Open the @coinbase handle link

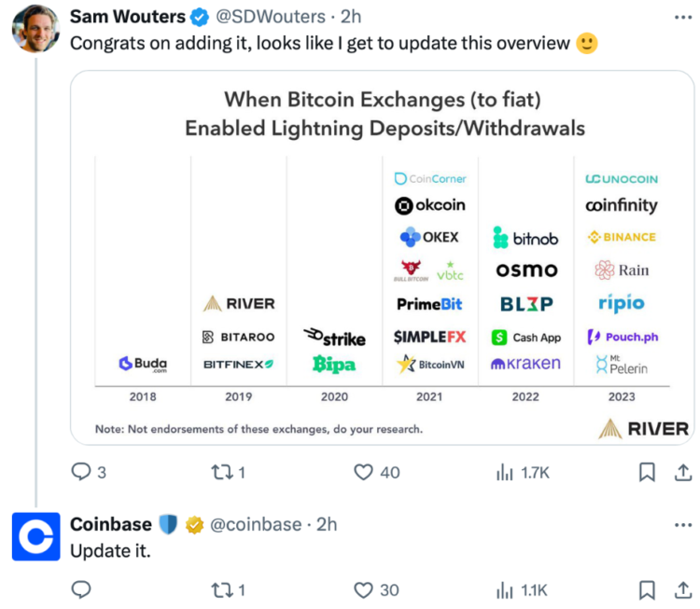tap(253, 525)
